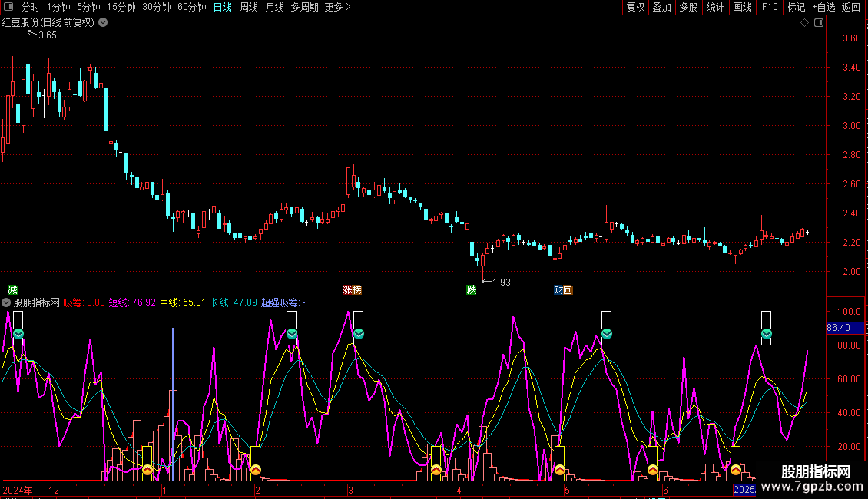This screenshot has height=499, width=868.
Task: Open the 多股 multi-stock view
Action: tap(688, 7)
